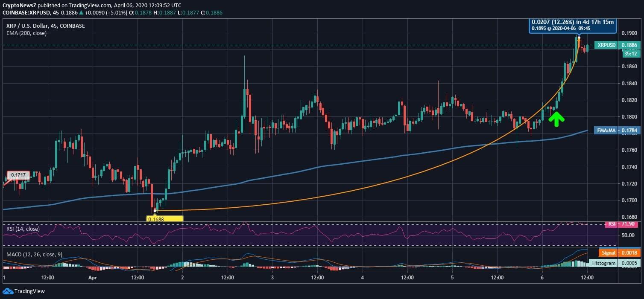Select the EMA (200, close) indicator legend

click(x=26, y=33)
